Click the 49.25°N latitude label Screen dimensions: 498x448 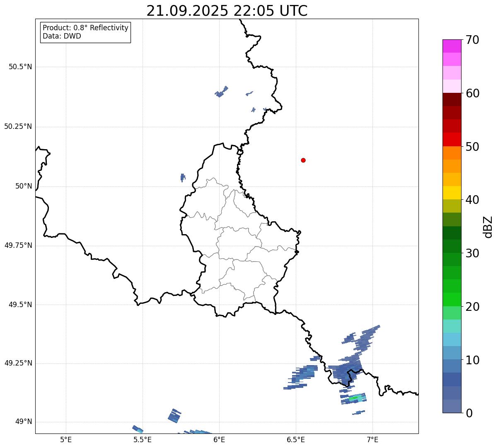coord(18,363)
